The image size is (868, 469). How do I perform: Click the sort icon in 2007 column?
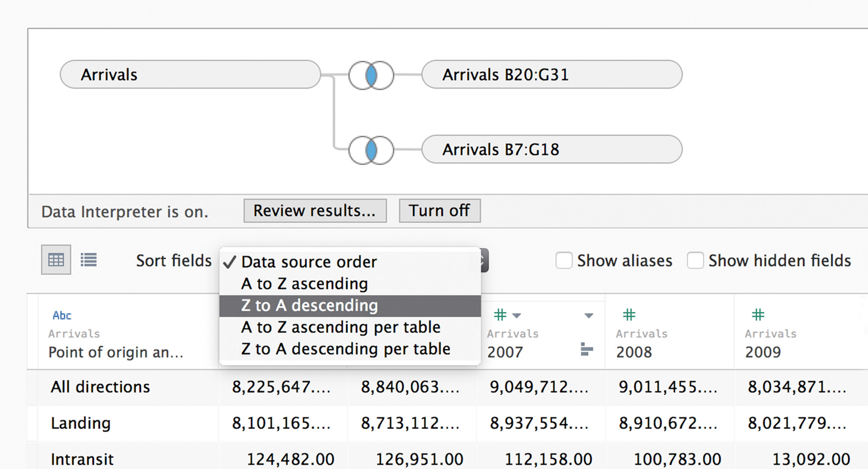pyautogui.click(x=587, y=350)
